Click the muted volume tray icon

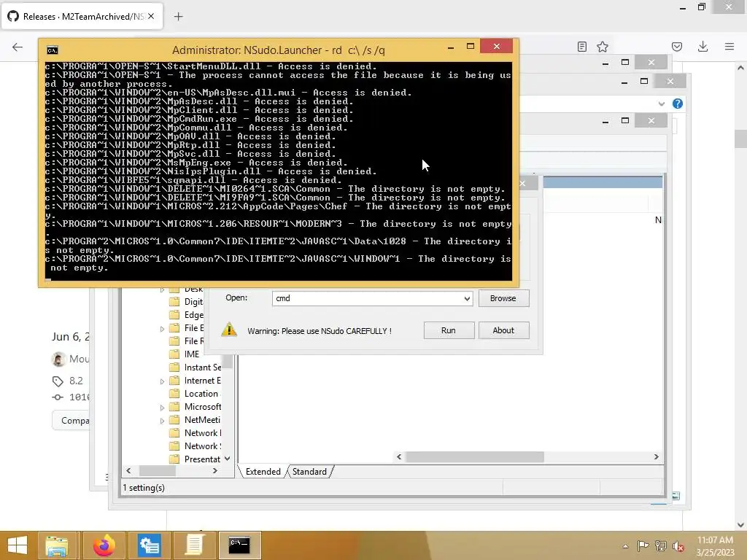click(678, 546)
